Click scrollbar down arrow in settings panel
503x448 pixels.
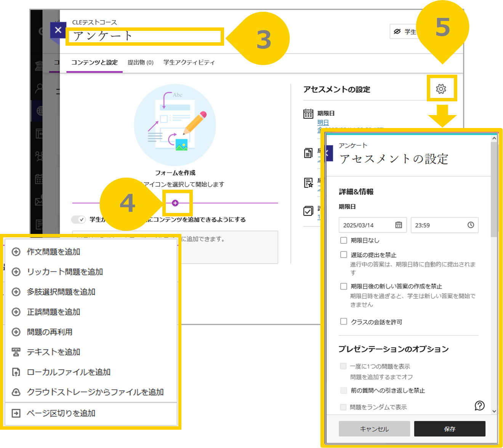[494, 411]
